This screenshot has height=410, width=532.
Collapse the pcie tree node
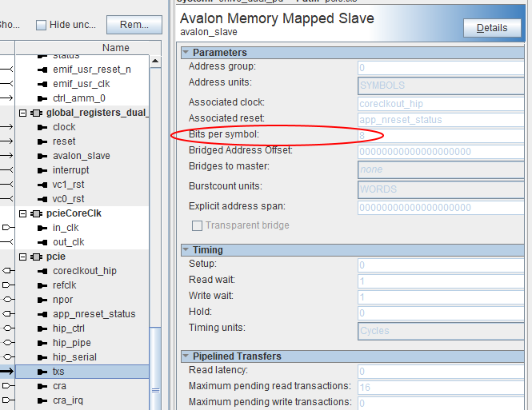22,257
